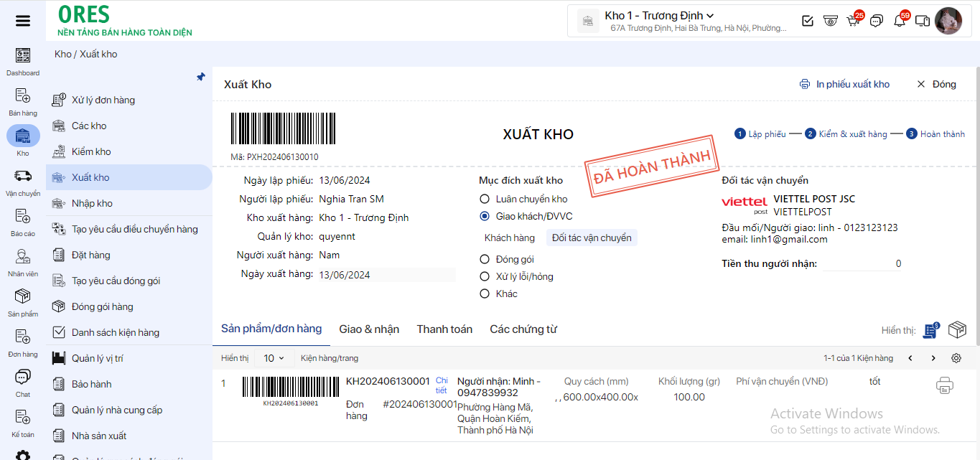Choose Xử lý lỗi/hỏng radio option
The width and height of the screenshot is (980, 460).
click(485, 276)
